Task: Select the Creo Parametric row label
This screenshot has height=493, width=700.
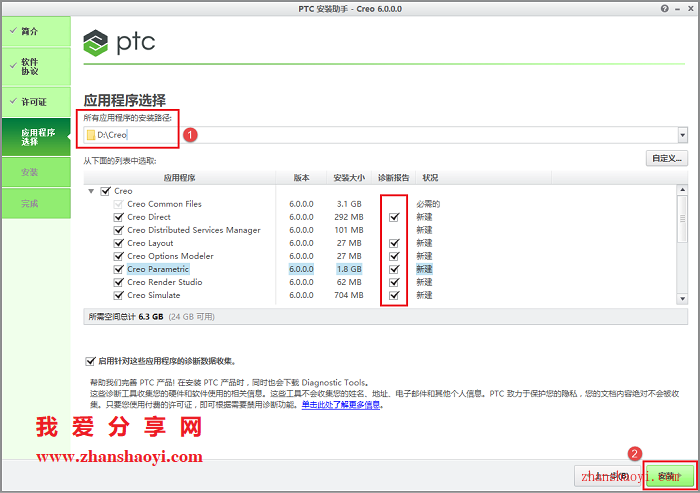Action: pyautogui.click(x=158, y=269)
